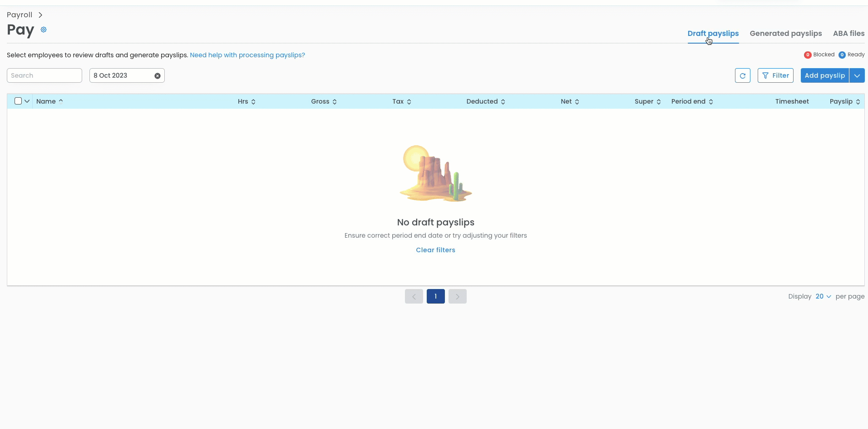868x429 pixels.
Task: Open the ABA files tab
Action: pyautogui.click(x=848, y=34)
